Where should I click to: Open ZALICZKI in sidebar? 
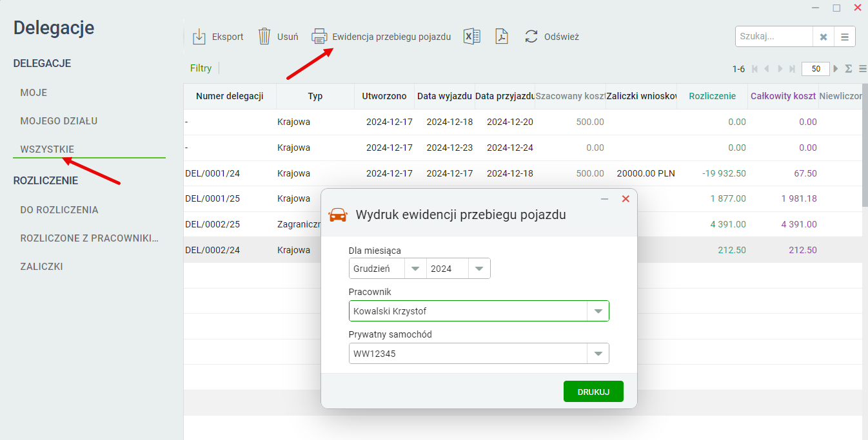41,267
